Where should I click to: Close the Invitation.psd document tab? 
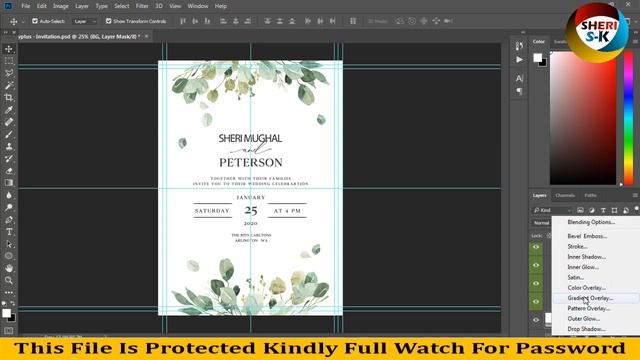coord(147,36)
